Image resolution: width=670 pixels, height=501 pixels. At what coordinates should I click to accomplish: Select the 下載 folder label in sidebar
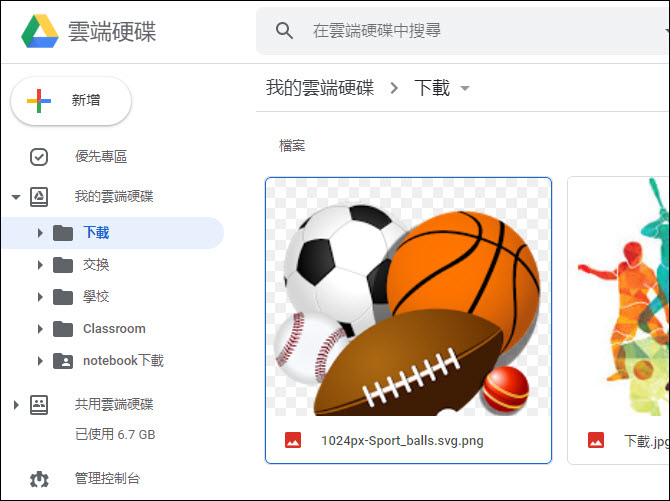[x=96, y=233]
